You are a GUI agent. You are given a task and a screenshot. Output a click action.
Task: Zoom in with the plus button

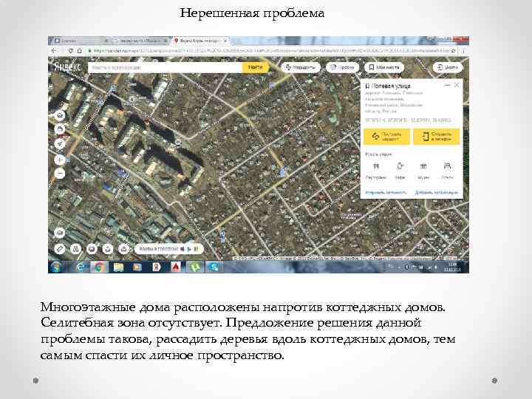point(60,160)
